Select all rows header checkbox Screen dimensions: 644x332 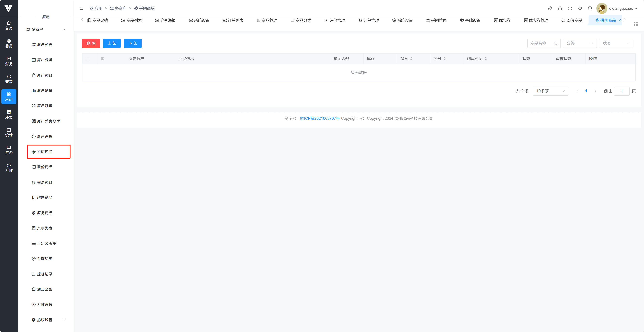(88, 59)
